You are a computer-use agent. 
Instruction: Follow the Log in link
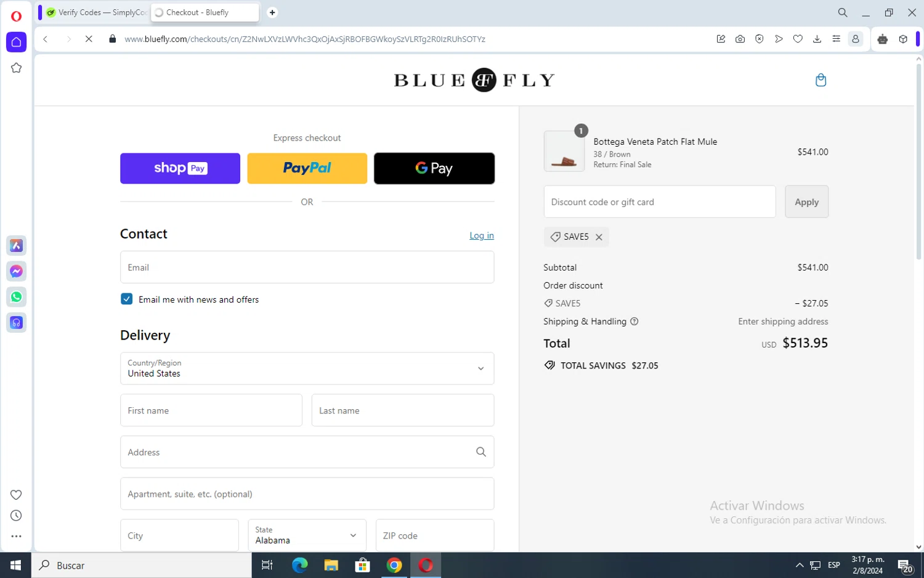tap(482, 235)
